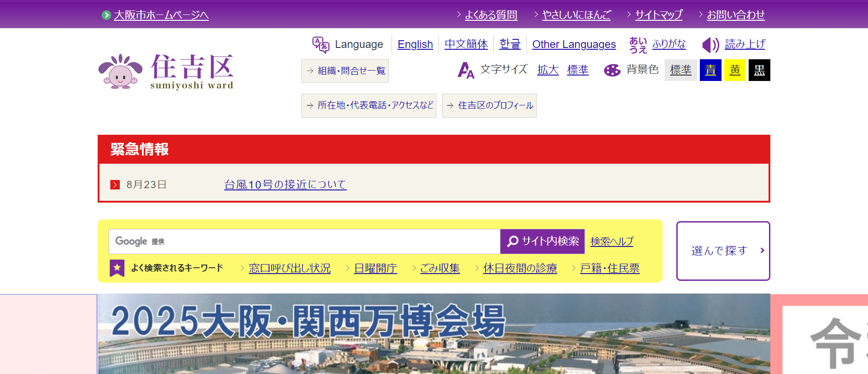Image resolution: width=868 pixels, height=374 pixels.
Task: Open 休日夜間の診療 keyword link
Action: (520, 268)
